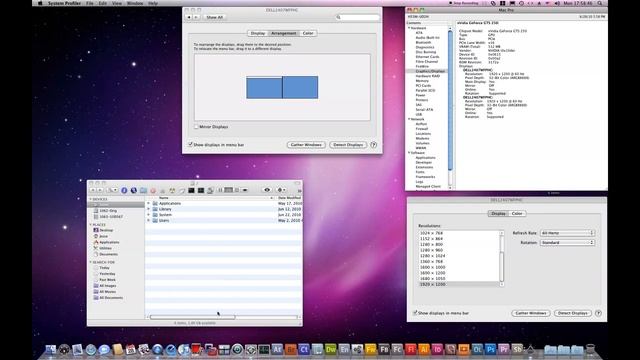Click the Spotlight magnifier in menu bar
This screenshot has width=640, height=360.
click(x=600, y=3)
